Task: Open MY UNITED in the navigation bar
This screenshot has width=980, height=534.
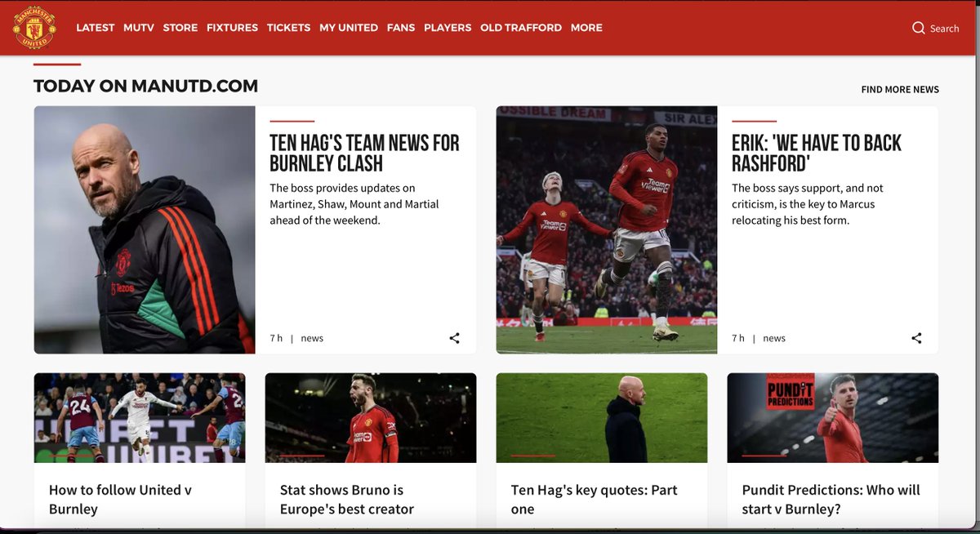Action: (349, 28)
